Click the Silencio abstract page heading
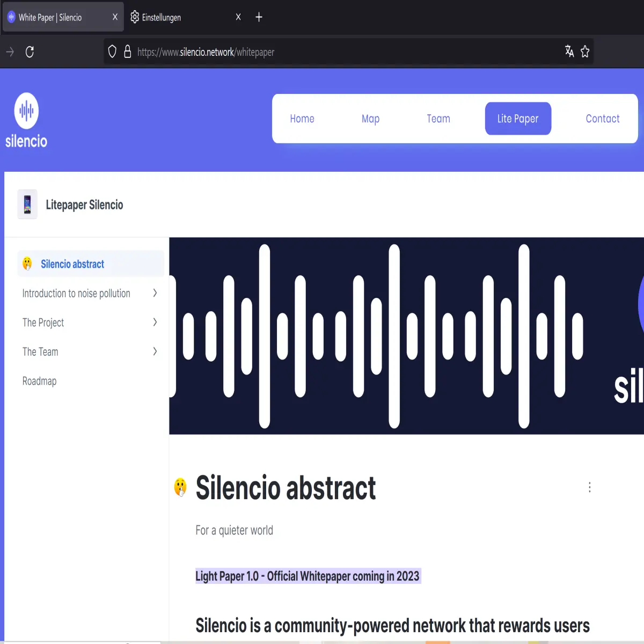644x644 pixels. 286,488
